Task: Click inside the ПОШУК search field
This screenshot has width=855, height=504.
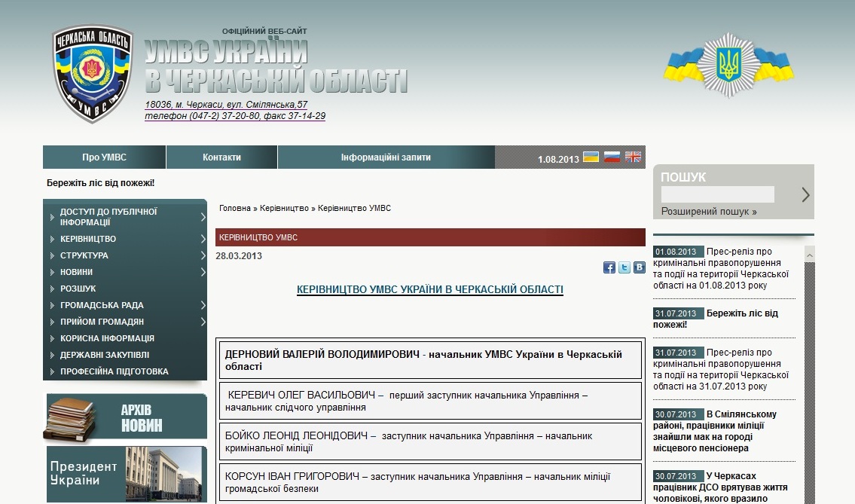Action: pyautogui.click(x=718, y=194)
